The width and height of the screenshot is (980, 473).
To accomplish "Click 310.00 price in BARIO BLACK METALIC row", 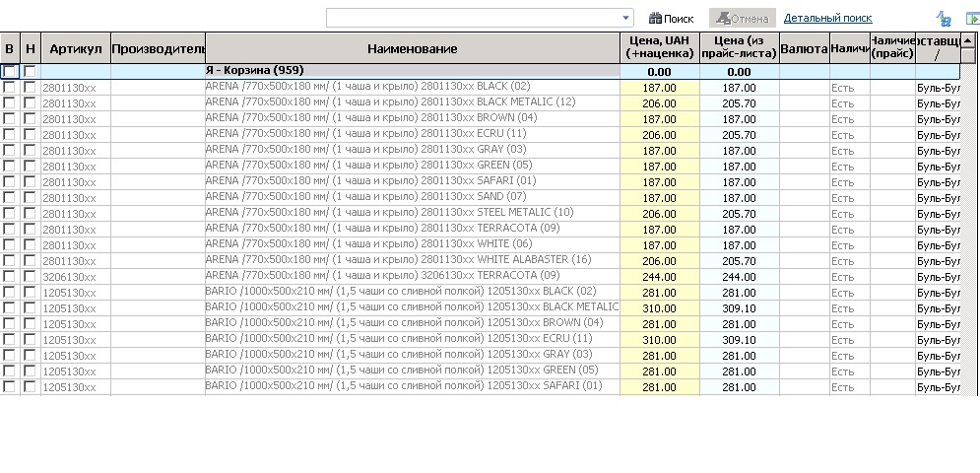I will (x=660, y=308).
